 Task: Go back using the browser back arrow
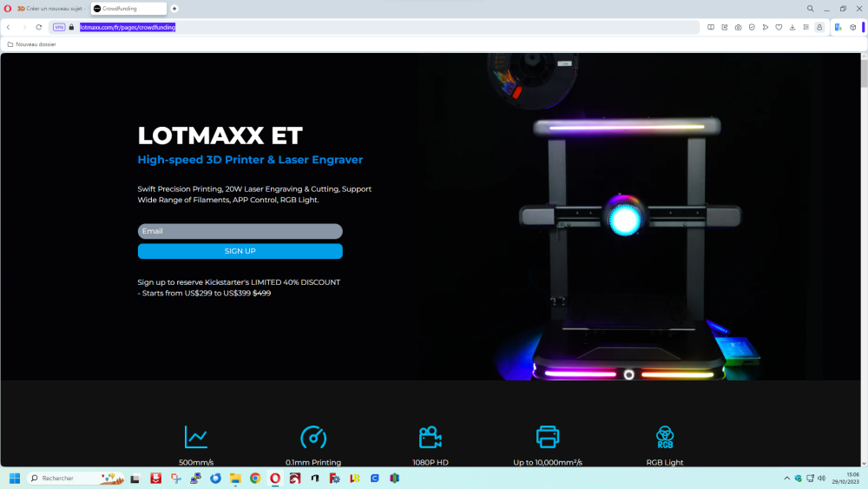(x=9, y=27)
